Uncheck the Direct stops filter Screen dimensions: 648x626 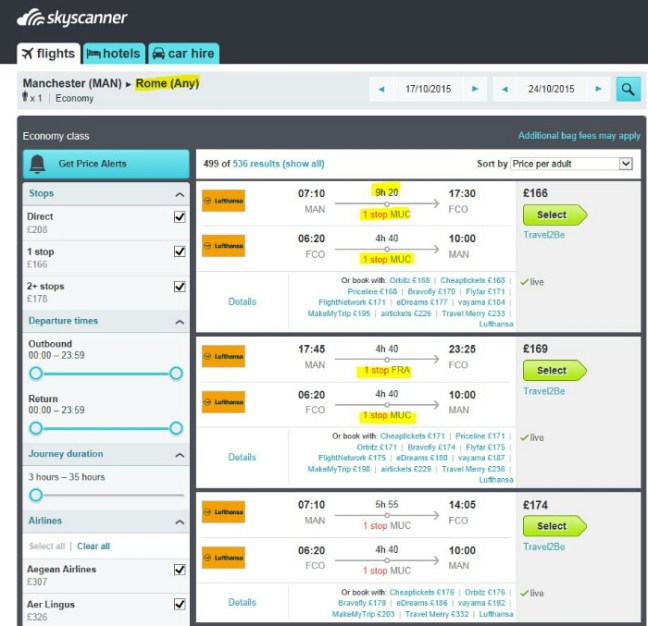point(179,217)
